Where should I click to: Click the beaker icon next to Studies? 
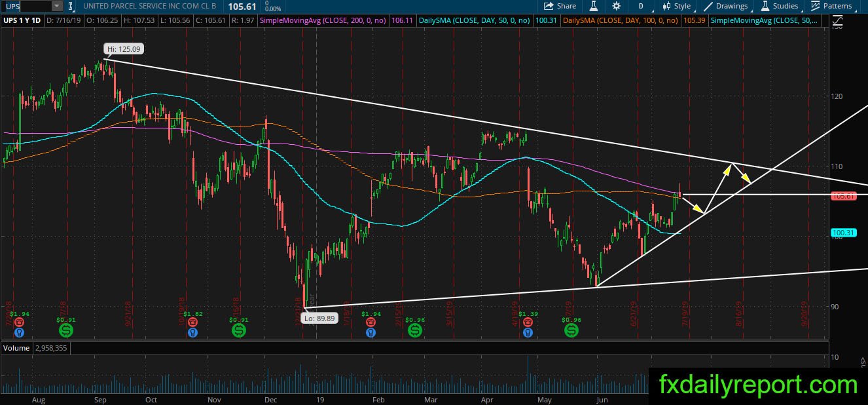(765, 6)
